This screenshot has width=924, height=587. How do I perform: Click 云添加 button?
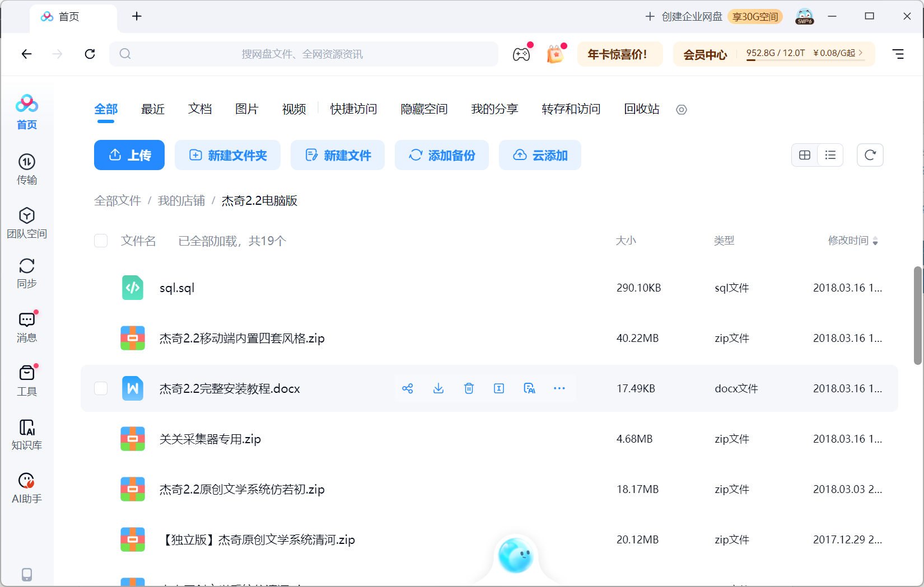(x=540, y=155)
